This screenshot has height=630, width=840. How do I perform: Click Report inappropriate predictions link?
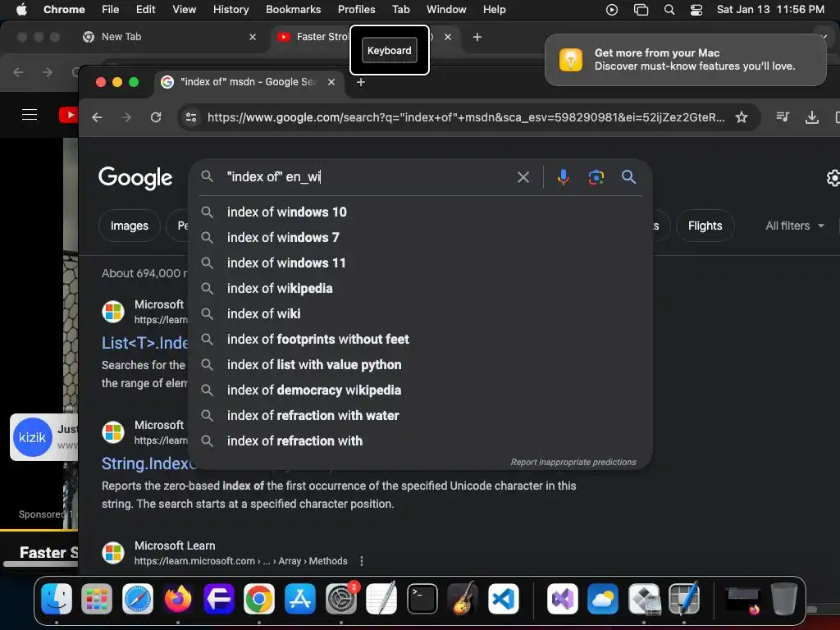coord(573,463)
